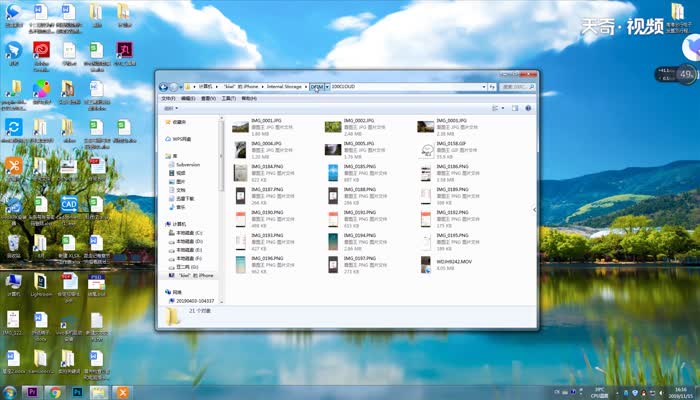
Task: Select 本地磁盘 (C:) in the navigation pane
Action: tap(189, 233)
